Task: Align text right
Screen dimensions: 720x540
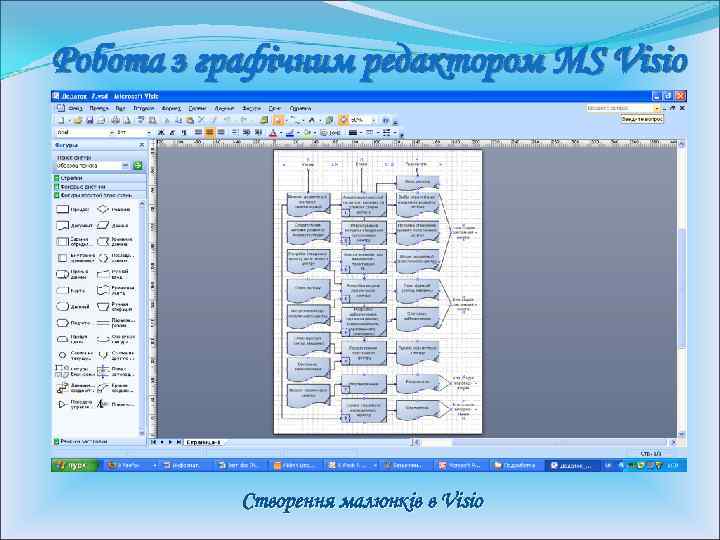Action: (221, 133)
